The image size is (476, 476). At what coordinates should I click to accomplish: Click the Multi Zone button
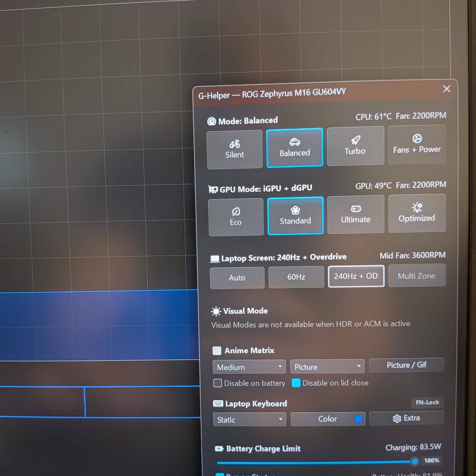pos(417,275)
